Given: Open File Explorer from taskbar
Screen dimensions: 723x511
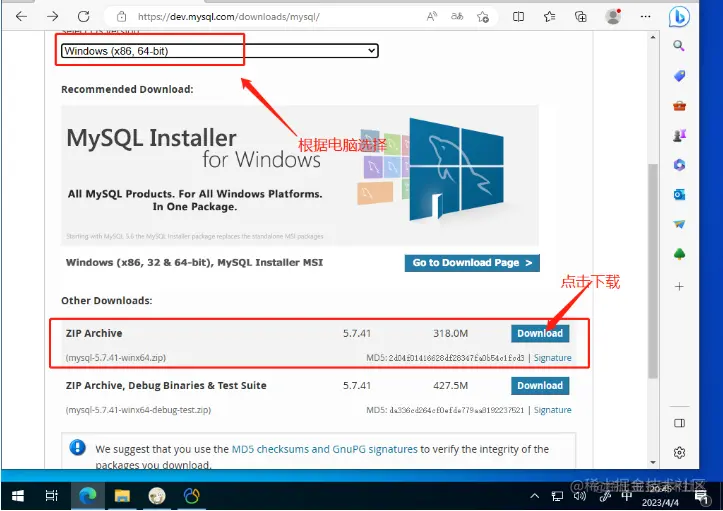Looking at the screenshot, I should (x=122, y=496).
